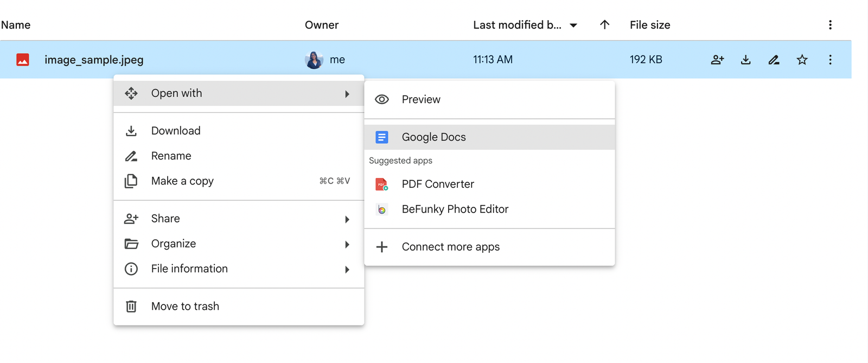Select PDF Converter from suggested apps
The image size is (868, 363).
(x=438, y=184)
